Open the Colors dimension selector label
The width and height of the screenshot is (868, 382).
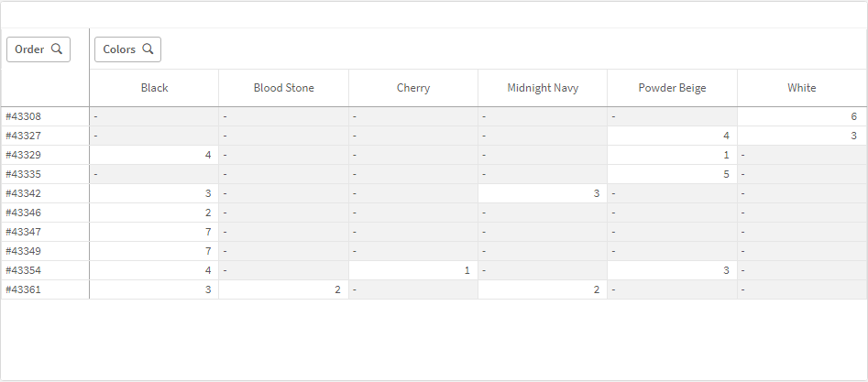(x=119, y=49)
